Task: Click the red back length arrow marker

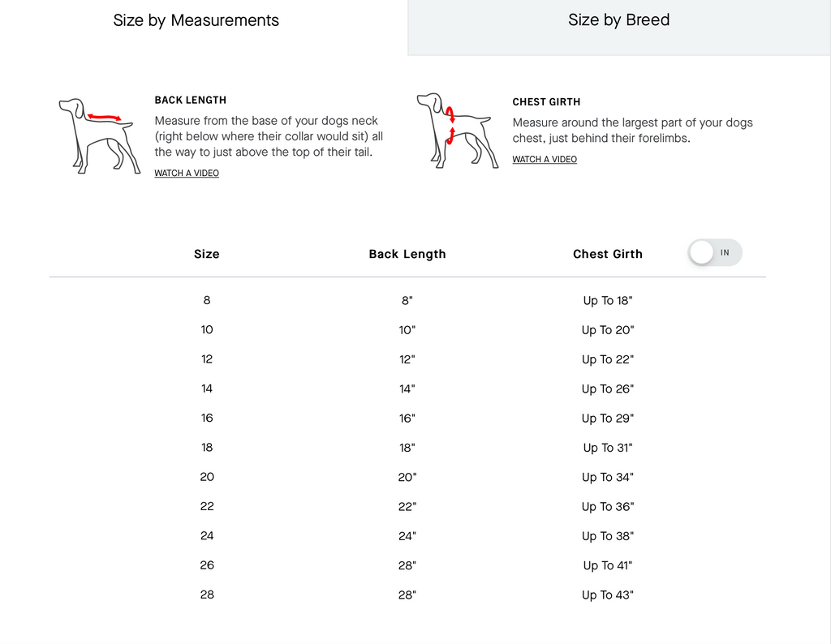Action: tap(105, 117)
